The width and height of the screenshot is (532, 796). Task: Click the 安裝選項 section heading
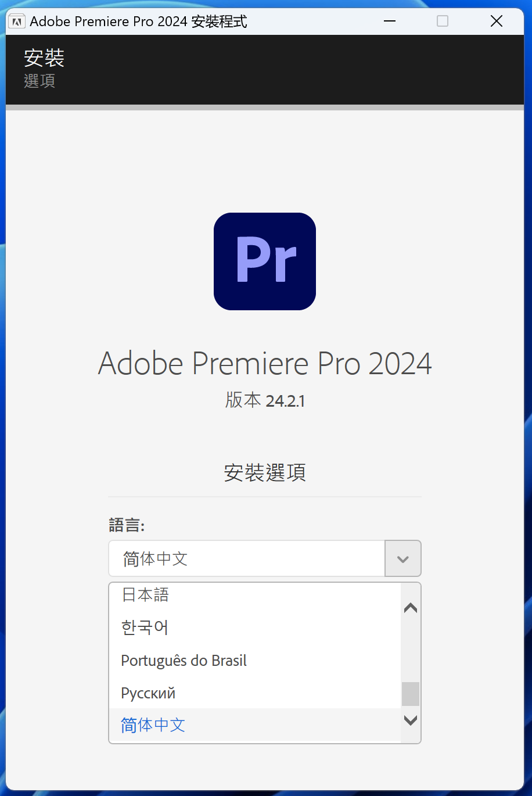265,472
